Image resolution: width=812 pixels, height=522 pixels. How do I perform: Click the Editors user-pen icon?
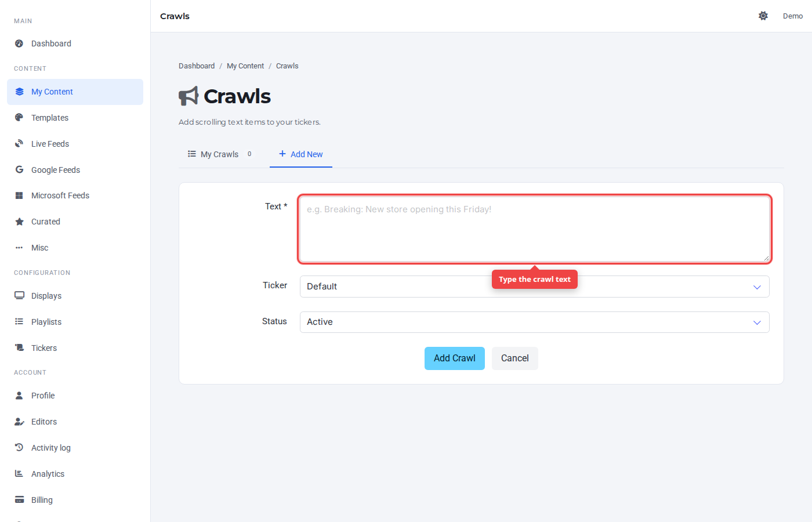(x=19, y=422)
